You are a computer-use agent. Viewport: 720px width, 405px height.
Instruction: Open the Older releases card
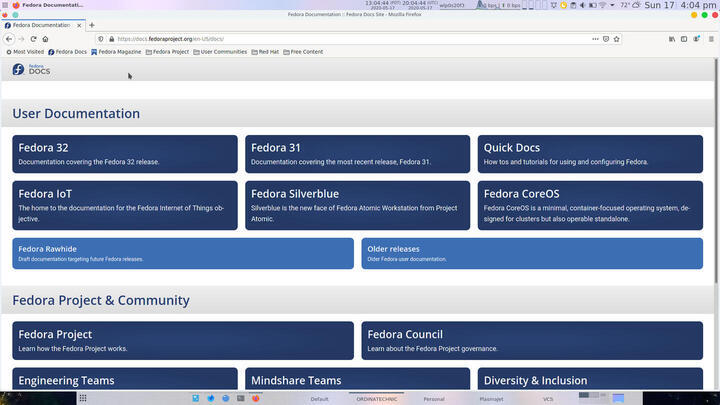(x=532, y=253)
